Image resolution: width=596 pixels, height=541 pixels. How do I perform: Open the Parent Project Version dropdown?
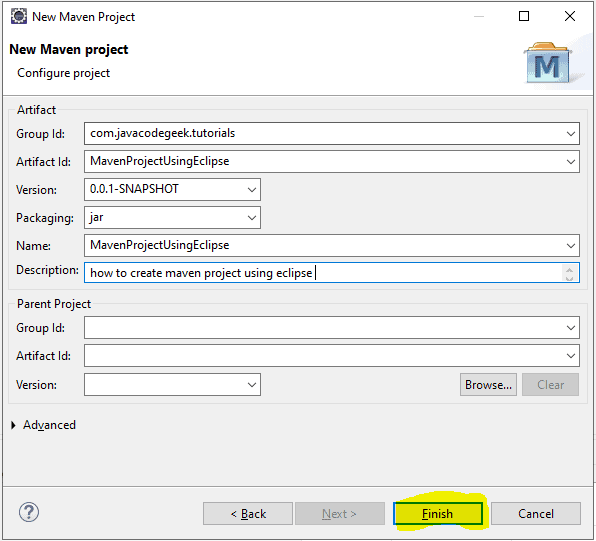coord(251,384)
